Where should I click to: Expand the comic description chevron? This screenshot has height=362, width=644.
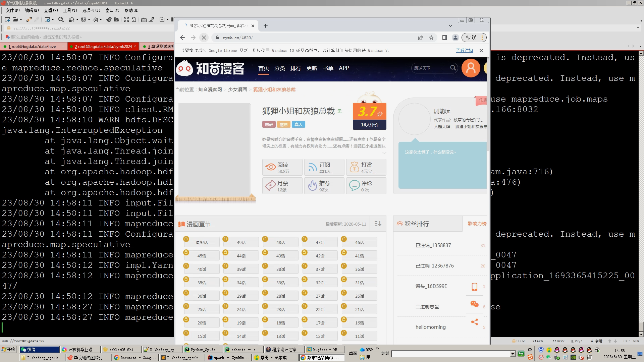(384, 153)
